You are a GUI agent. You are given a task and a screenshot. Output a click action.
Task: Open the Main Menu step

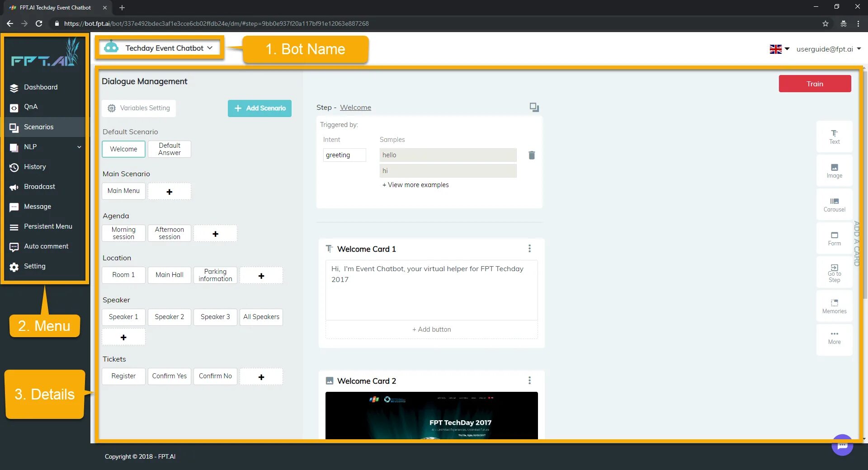pyautogui.click(x=123, y=191)
